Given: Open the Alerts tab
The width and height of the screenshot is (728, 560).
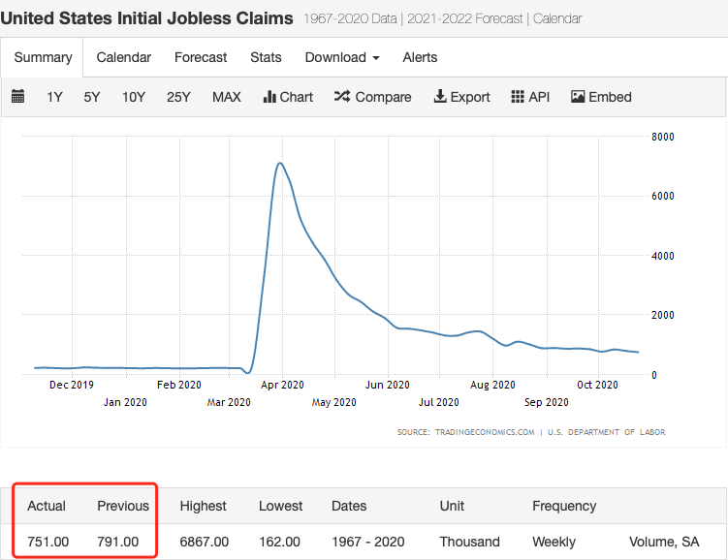Looking at the screenshot, I should (x=420, y=57).
